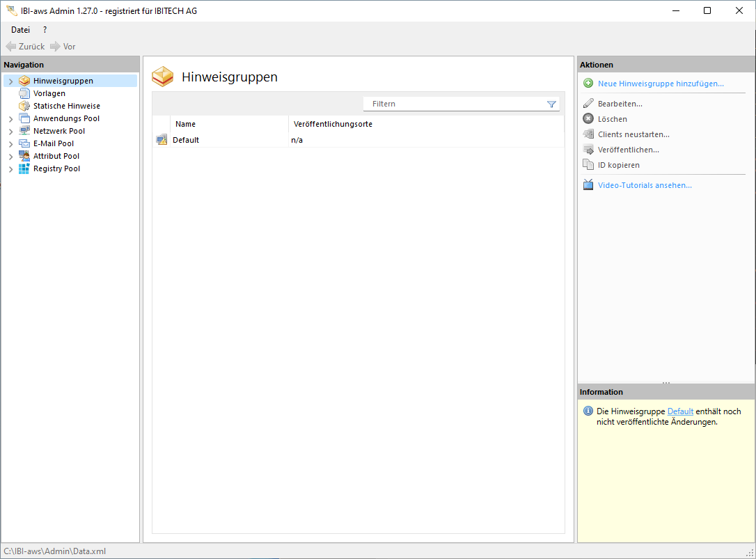Open the Datei menu
756x559 pixels.
point(20,30)
